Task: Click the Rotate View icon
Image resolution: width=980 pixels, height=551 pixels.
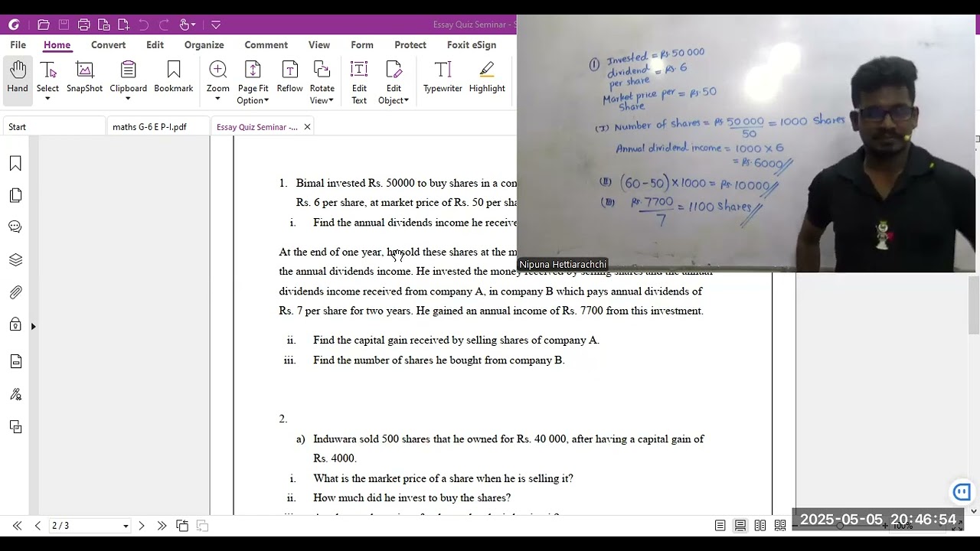Action: 322,70
